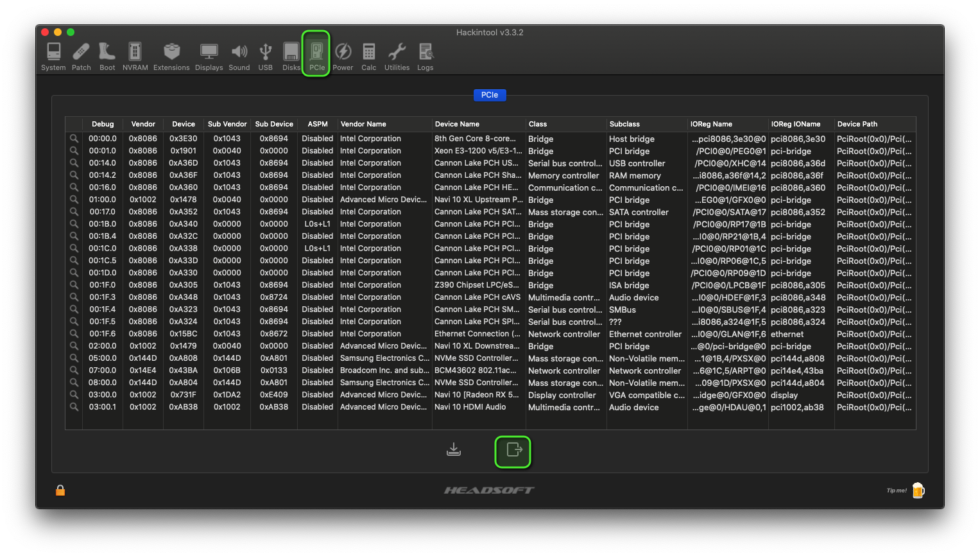Click the export PCI devices icon

[x=513, y=450]
